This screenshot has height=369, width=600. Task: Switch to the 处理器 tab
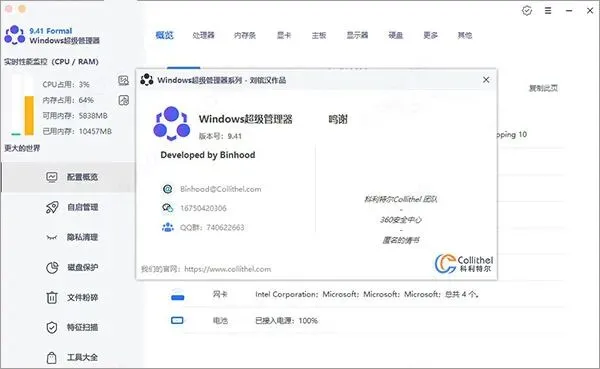203,35
